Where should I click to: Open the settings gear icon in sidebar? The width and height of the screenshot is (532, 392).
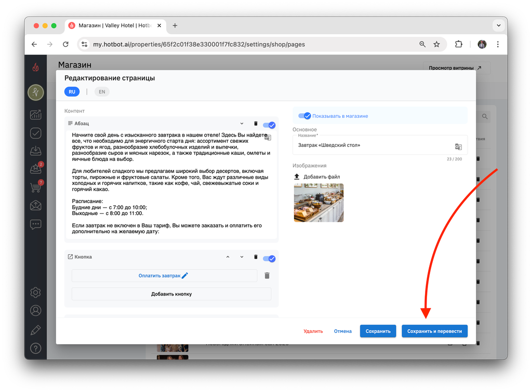click(x=36, y=292)
